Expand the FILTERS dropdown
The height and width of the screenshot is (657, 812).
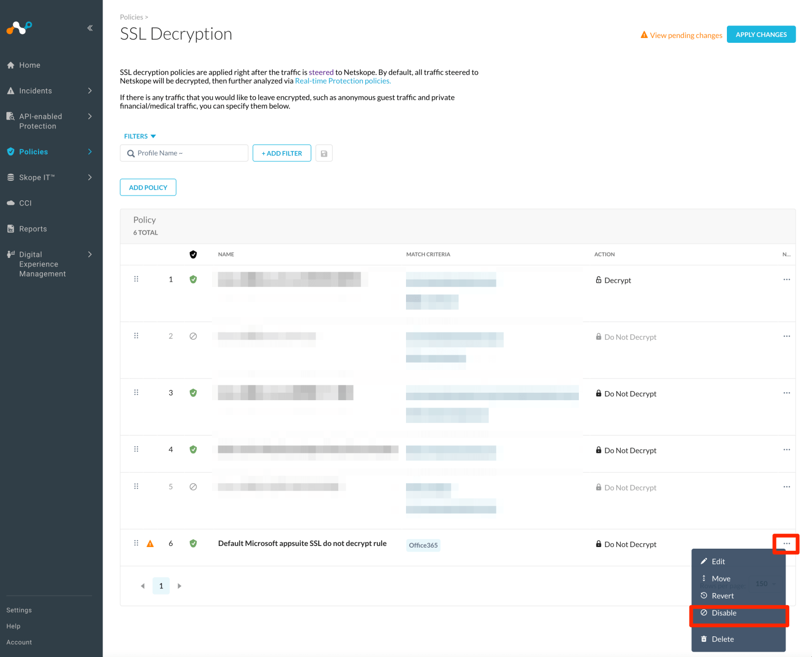(x=140, y=136)
